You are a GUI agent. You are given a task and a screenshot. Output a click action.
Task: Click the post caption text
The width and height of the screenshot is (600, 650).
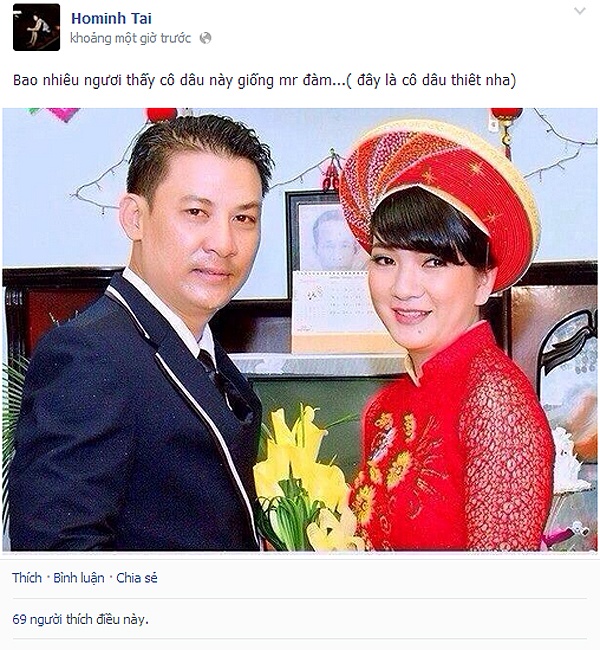[265, 80]
